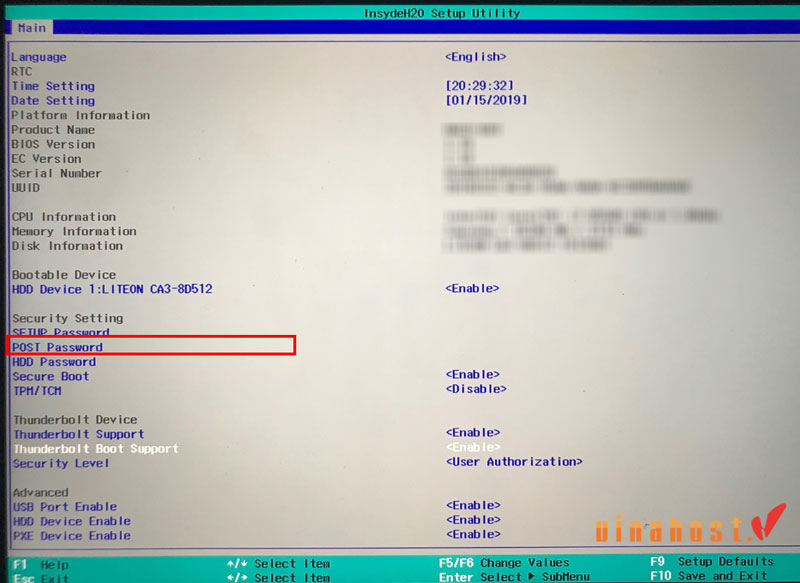800x583 pixels.
Task: Click the Enter Select SubMenu hint
Action: pos(514,577)
